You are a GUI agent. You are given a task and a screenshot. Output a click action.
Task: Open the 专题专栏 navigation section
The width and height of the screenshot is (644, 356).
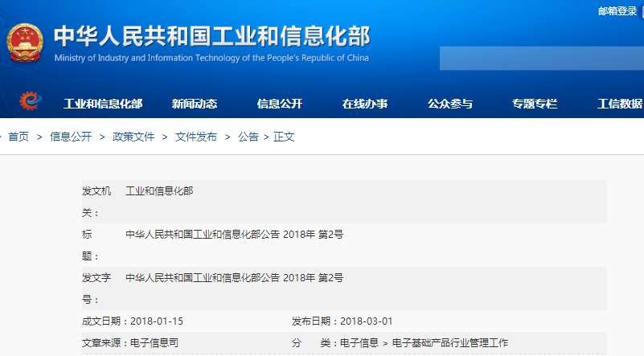coord(534,104)
